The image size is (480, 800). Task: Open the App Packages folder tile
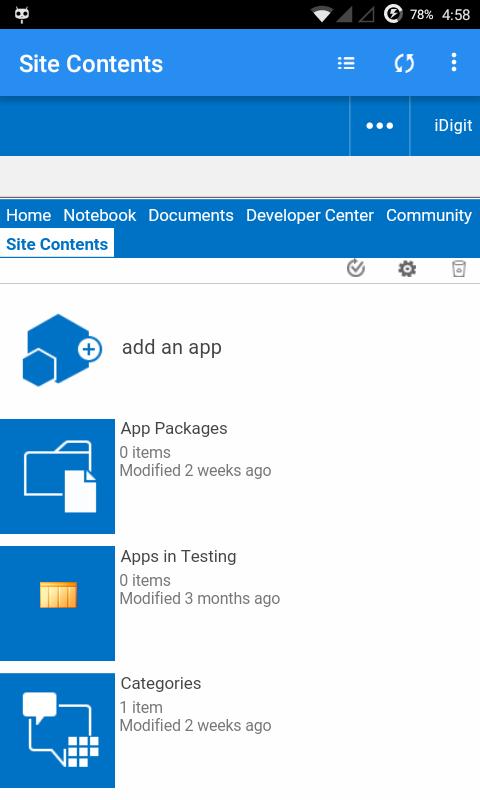57,477
